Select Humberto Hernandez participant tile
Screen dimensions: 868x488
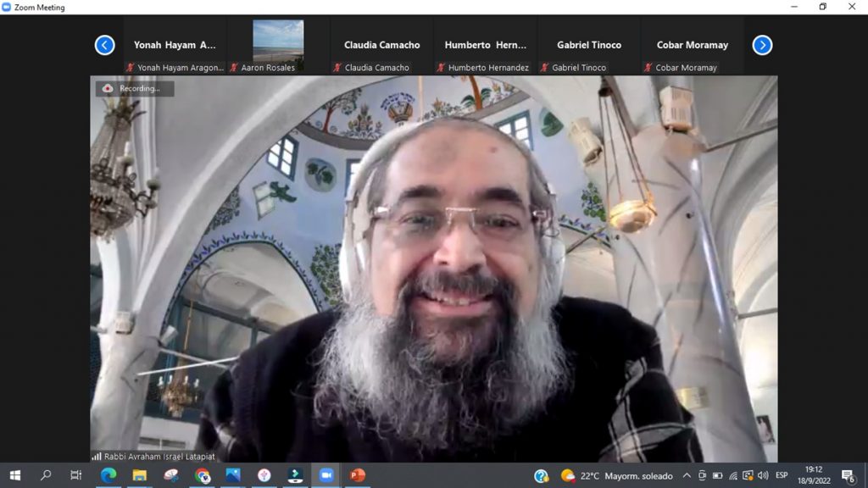(486, 46)
